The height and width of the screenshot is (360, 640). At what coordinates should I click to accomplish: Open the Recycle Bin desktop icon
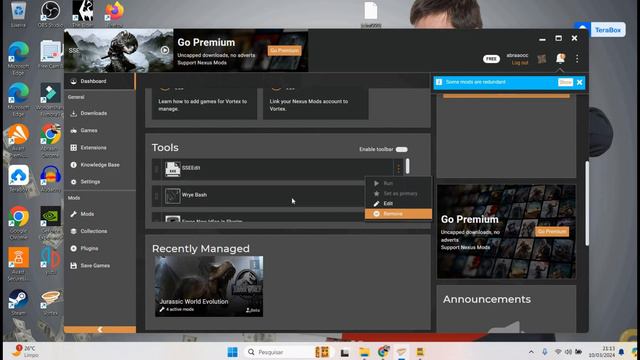click(x=18, y=14)
